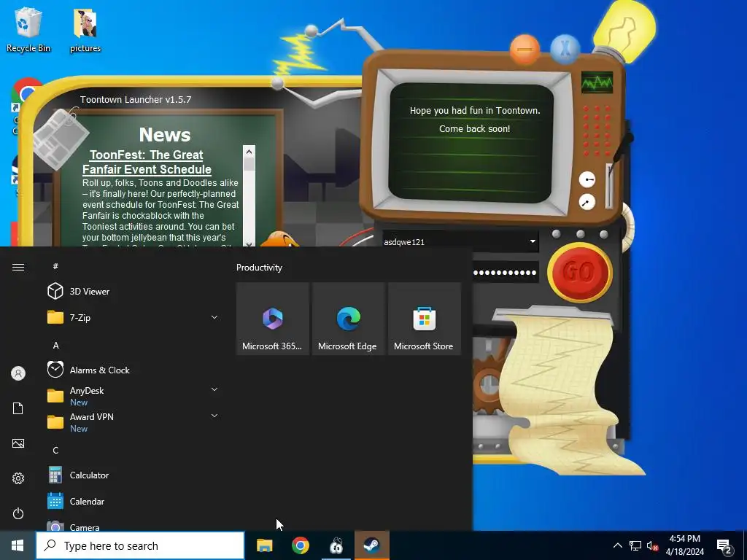Adjust the vertical slider on TV side
Screen dimensions: 747x560
click(x=609, y=186)
